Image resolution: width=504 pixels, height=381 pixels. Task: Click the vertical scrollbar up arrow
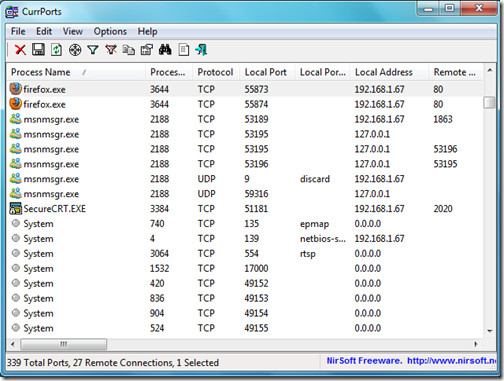click(490, 70)
